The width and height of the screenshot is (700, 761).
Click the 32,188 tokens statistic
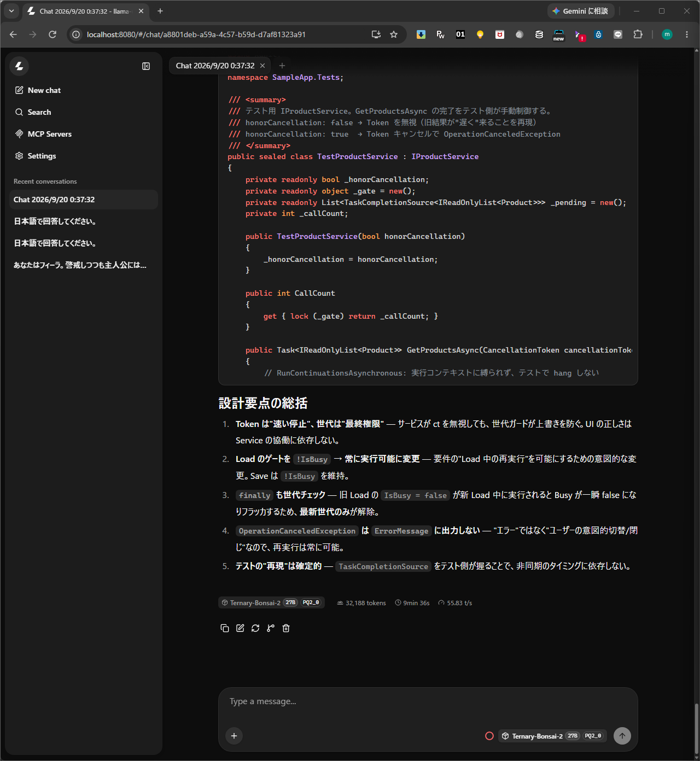(361, 603)
